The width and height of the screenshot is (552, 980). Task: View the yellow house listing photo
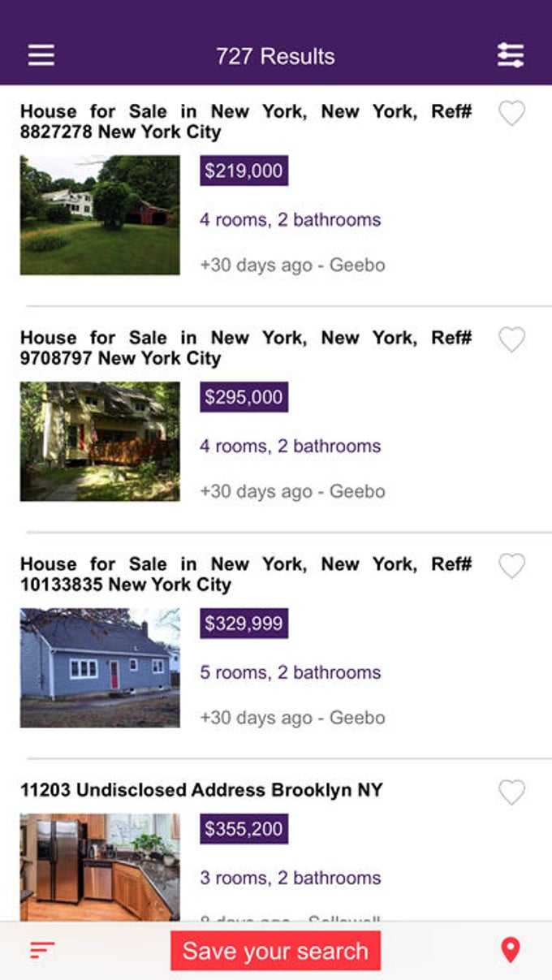coord(100,441)
